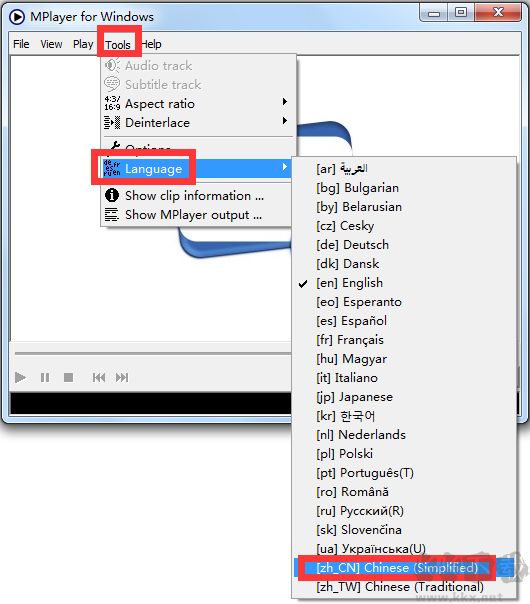Screen dimensions: 530x604
Task: Expand the Aspect ratio submenu arrow
Action: [x=285, y=102]
